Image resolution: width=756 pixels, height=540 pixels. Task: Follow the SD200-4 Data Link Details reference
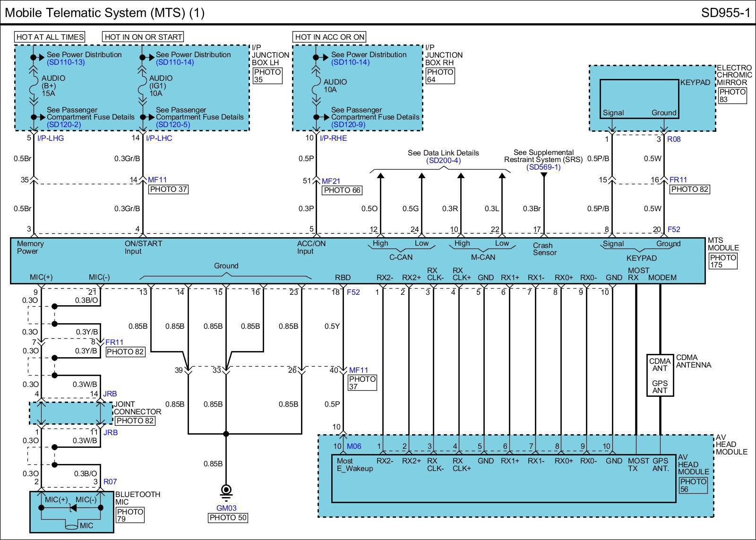(443, 161)
